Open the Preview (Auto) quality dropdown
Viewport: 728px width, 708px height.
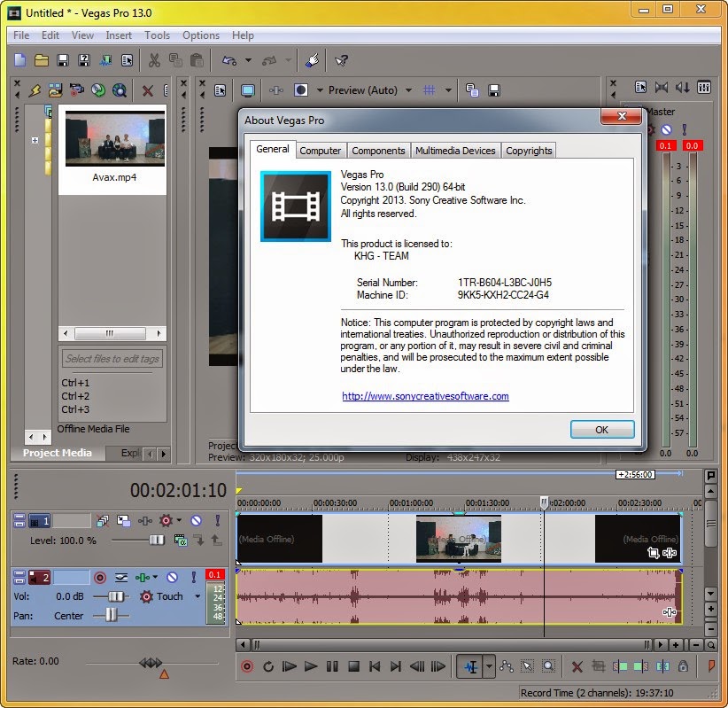tap(408, 90)
